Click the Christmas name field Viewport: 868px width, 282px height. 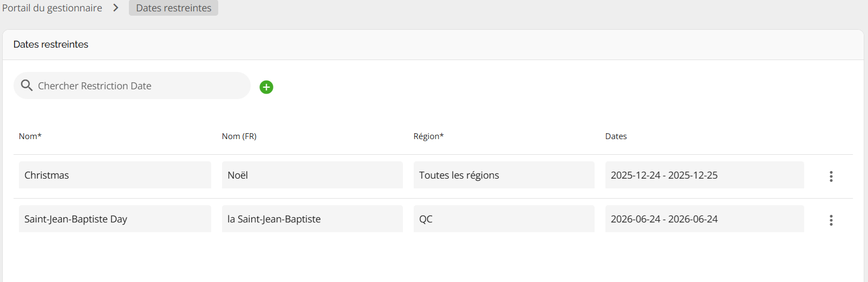click(x=115, y=175)
